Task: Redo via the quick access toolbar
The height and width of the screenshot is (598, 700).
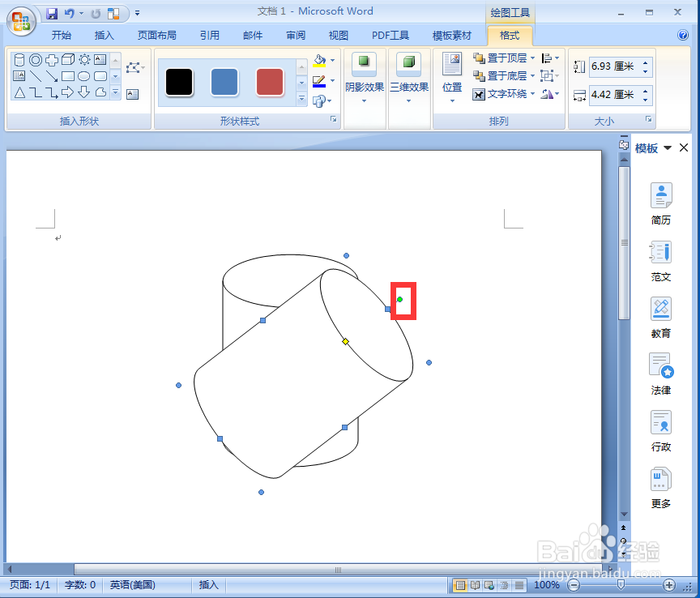Action: pyautogui.click(x=96, y=14)
